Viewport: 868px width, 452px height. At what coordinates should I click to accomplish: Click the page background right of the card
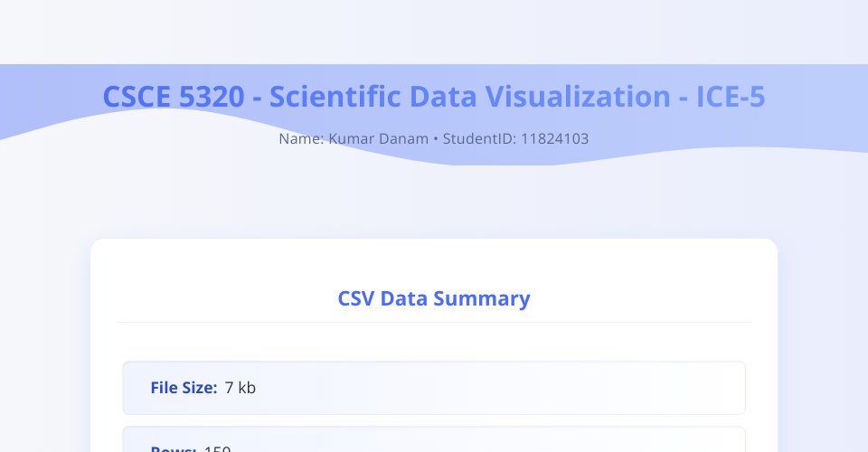click(823, 344)
